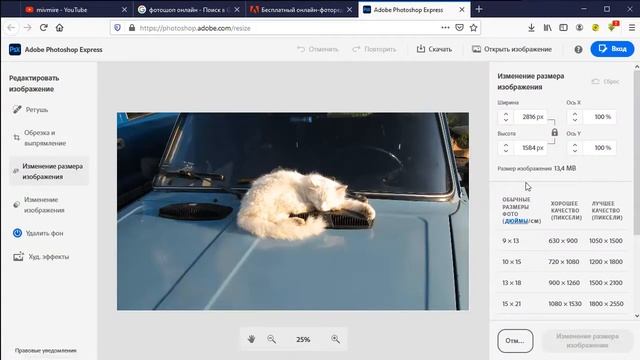Screen dimensions: 640x360
Task: Click the Изменение размера изображения apply button
Action: 587,341
